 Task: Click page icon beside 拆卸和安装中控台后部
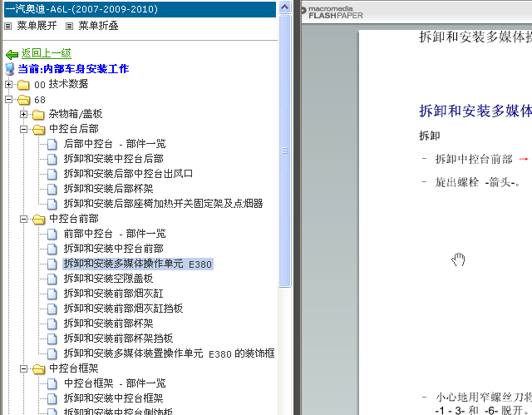52,159
